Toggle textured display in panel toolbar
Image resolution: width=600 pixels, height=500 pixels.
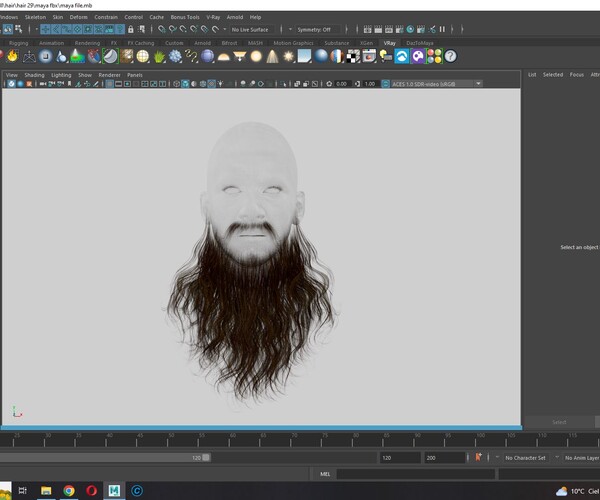(212, 84)
